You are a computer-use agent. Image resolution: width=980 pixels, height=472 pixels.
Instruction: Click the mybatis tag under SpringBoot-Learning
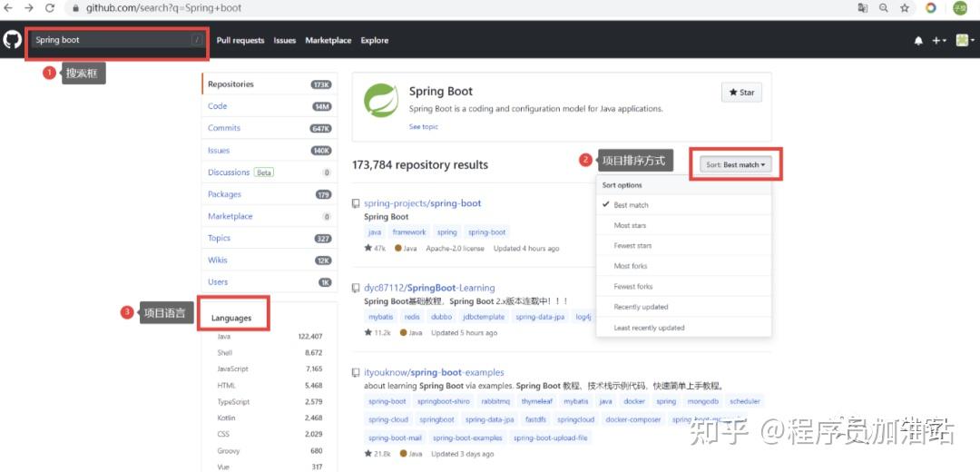pos(380,317)
